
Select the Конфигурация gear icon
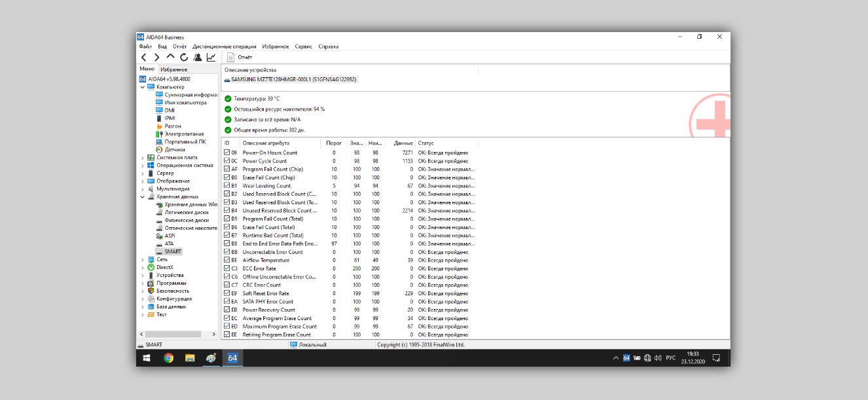[x=151, y=299]
